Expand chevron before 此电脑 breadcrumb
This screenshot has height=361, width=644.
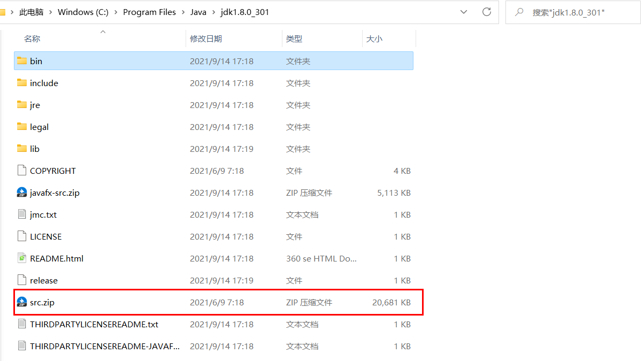12,12
